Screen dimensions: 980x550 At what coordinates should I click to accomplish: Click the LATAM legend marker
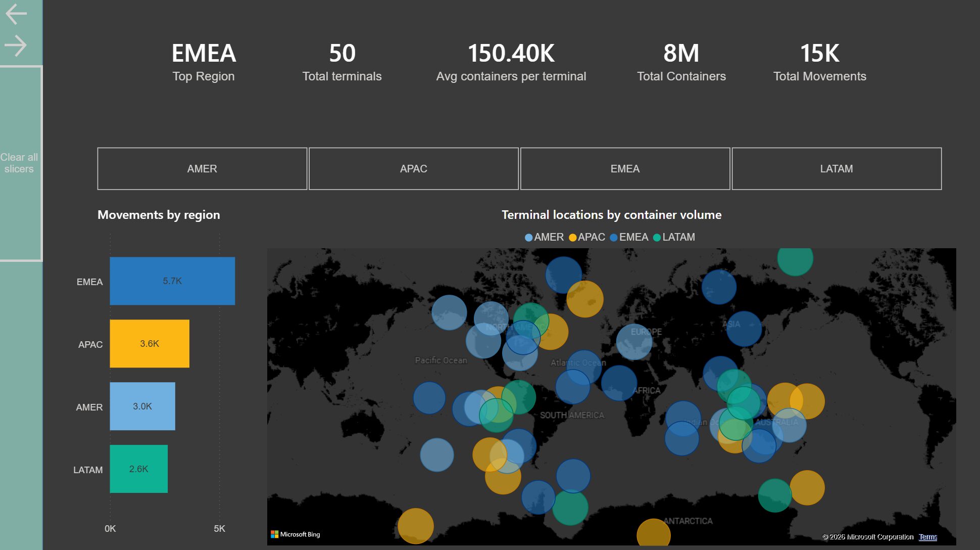[x=657, y=238]
